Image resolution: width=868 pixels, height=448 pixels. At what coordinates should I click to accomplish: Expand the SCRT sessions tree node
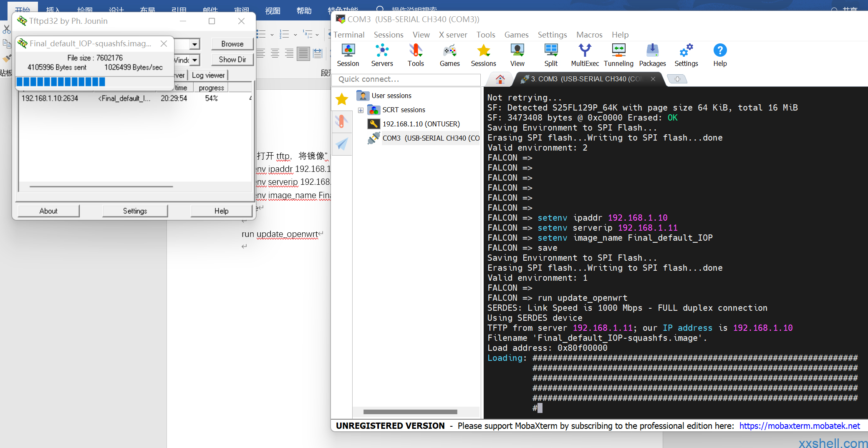[361, 110]
